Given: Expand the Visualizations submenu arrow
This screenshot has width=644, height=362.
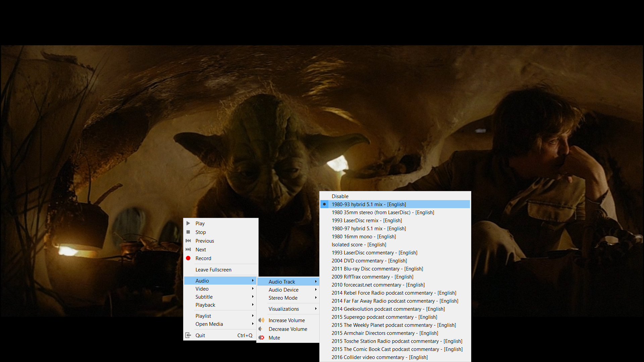Looking at the screenshot, I should (316, 309).
